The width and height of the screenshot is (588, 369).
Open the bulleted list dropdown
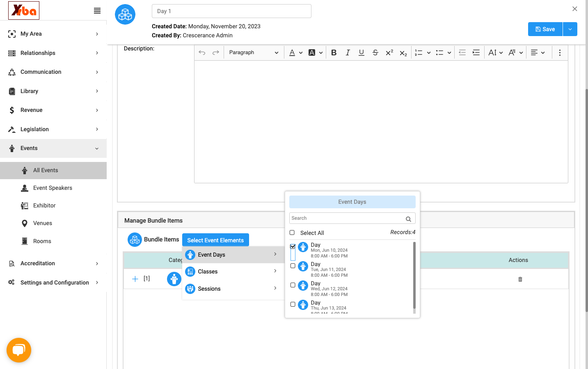tap(449, 52)
